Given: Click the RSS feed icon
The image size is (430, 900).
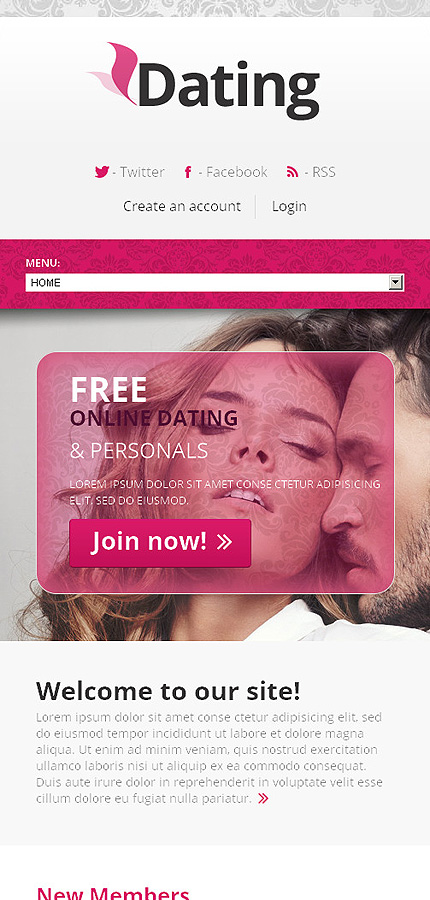Looking at the screenshot, I should (292, 172).
